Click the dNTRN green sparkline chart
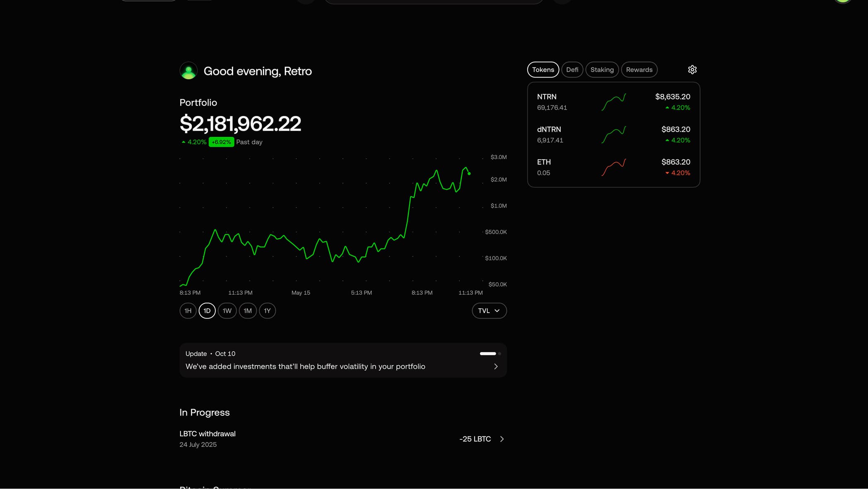This screenshot has width=868, height=489. coord(613,135)
